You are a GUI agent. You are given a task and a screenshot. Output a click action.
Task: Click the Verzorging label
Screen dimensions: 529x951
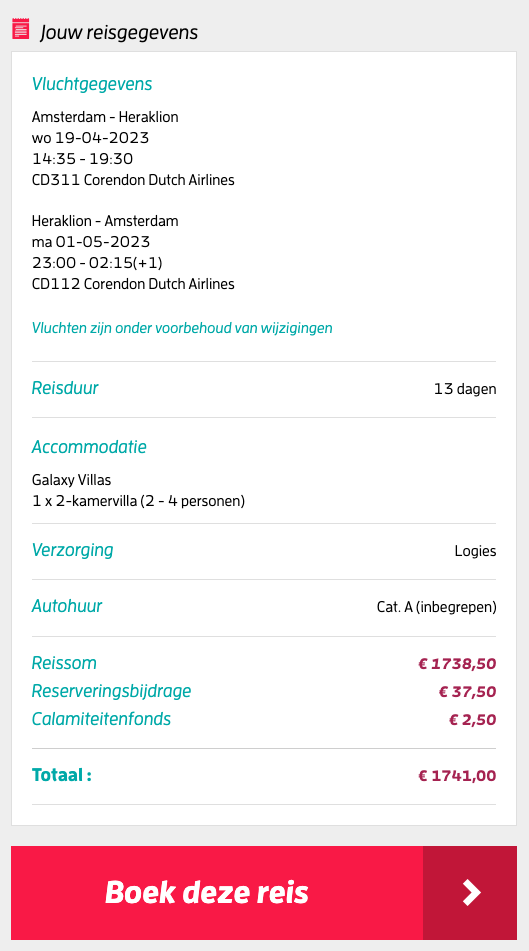click(x=72, y=550)
